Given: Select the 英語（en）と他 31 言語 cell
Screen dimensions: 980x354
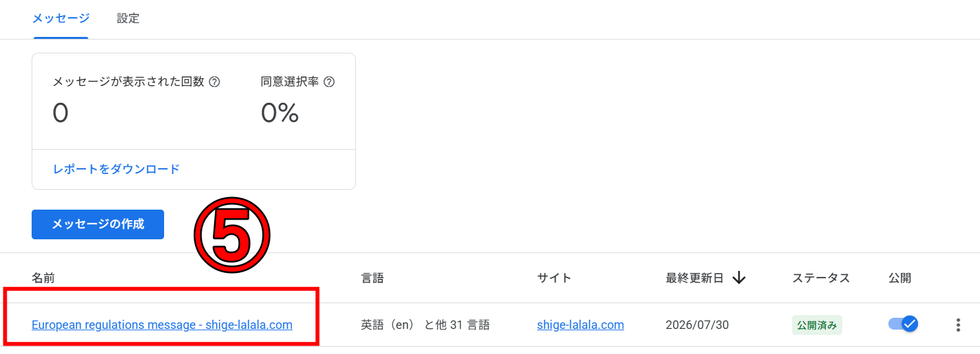Looking at the screenshot, I should (x=425, y=325).
